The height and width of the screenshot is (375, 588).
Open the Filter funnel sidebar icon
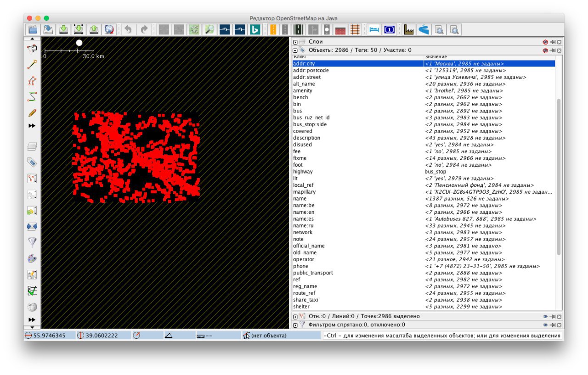pyautogui.click(x=32, y=242)
